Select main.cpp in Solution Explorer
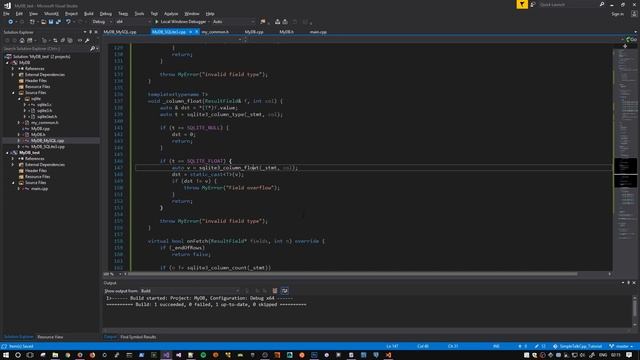Viewport: 640px width, 360px height. click(x=40, y=189)
